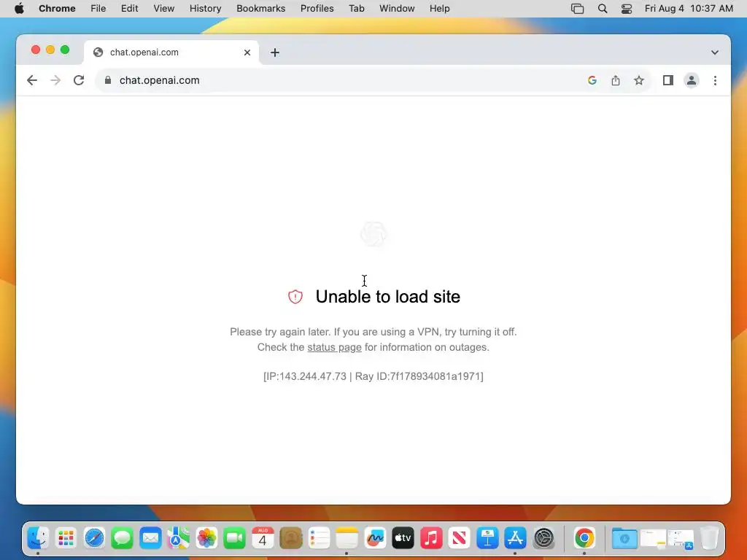Image resolution: width=747 pixels, height=560 pixels.
Task: Open Reminders from the Dock
Action: tap(320, 538)
